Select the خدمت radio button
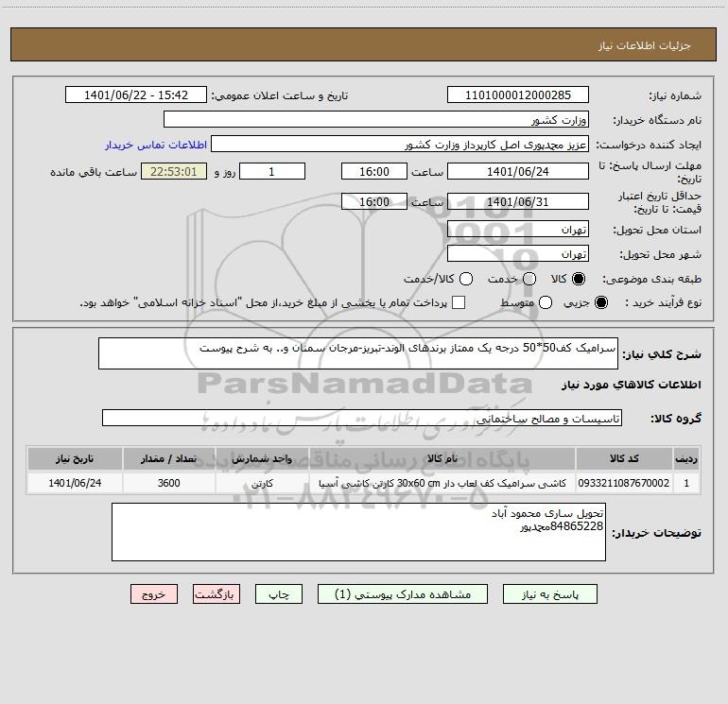 (x=529, y=279)
